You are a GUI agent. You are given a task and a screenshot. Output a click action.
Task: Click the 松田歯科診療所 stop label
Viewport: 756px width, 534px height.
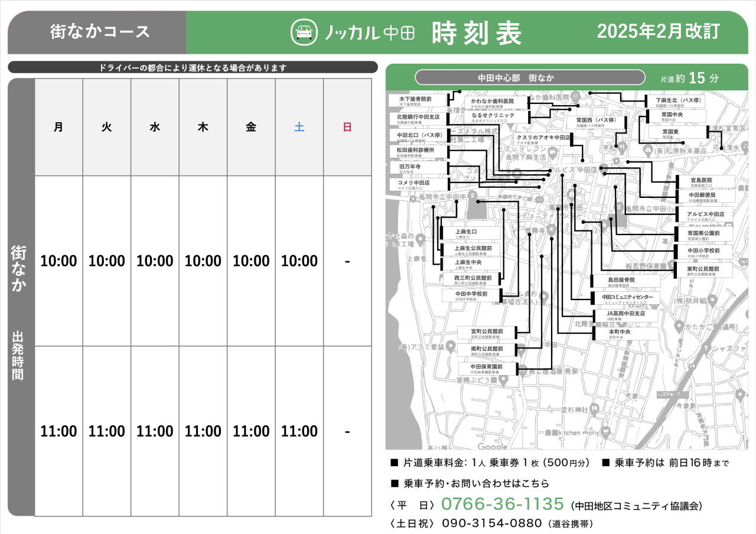coord(419,152)
